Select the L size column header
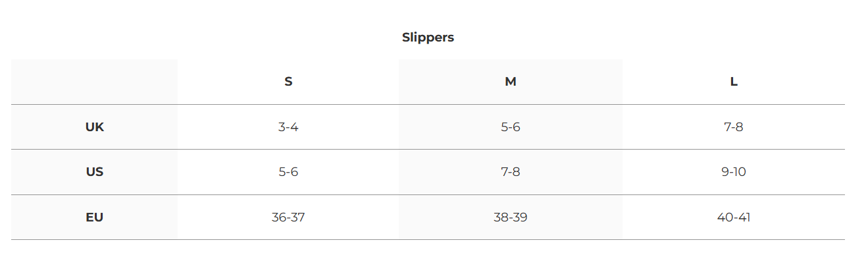The image size is (868, 263). click(734, 82)
